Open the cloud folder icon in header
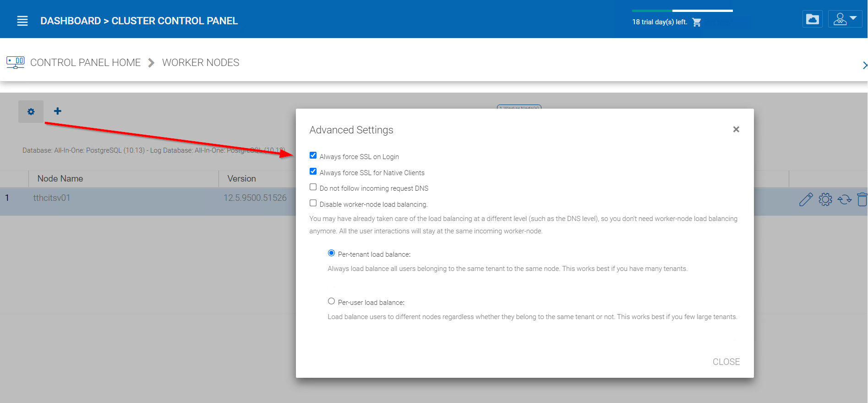Screen dimensions: 868x403 pyautogui.click(x=813, y=19)
